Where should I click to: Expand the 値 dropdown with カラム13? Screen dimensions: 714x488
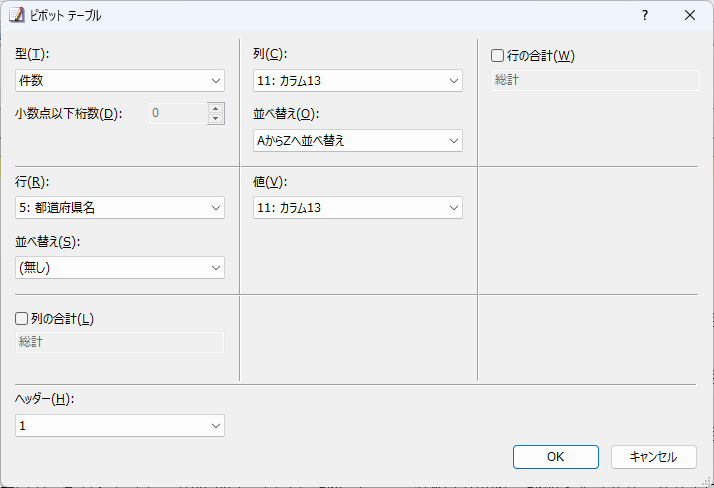358,207
